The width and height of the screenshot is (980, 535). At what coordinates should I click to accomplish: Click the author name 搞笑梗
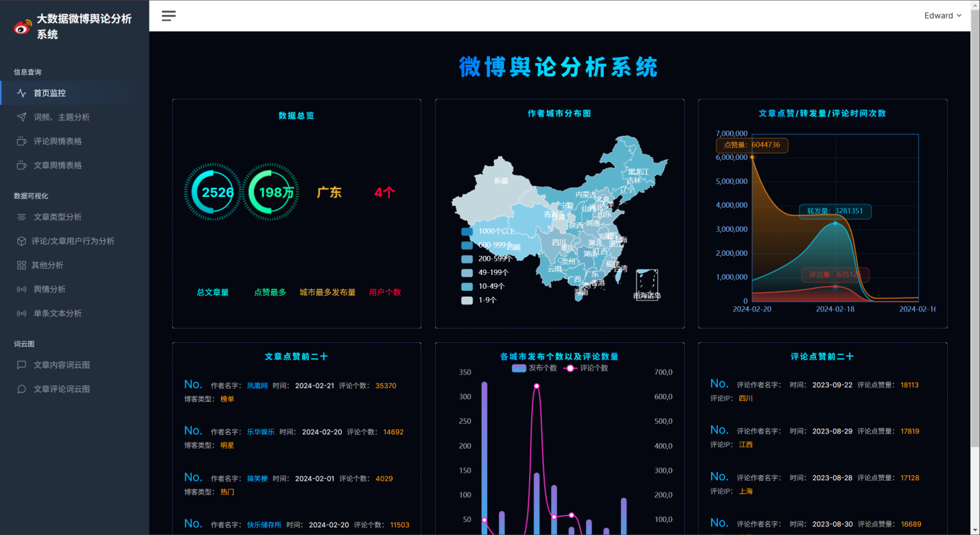tap(257, 479)
